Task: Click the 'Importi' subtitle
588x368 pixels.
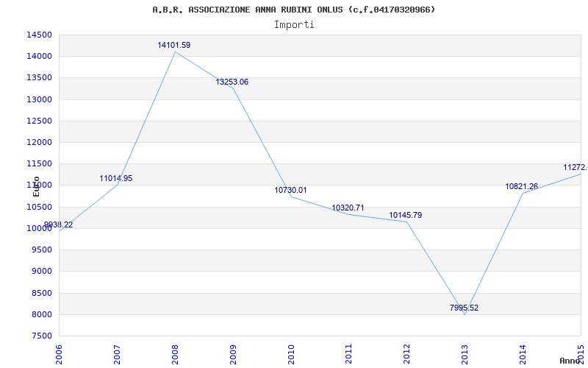Action: coord(294,25)
